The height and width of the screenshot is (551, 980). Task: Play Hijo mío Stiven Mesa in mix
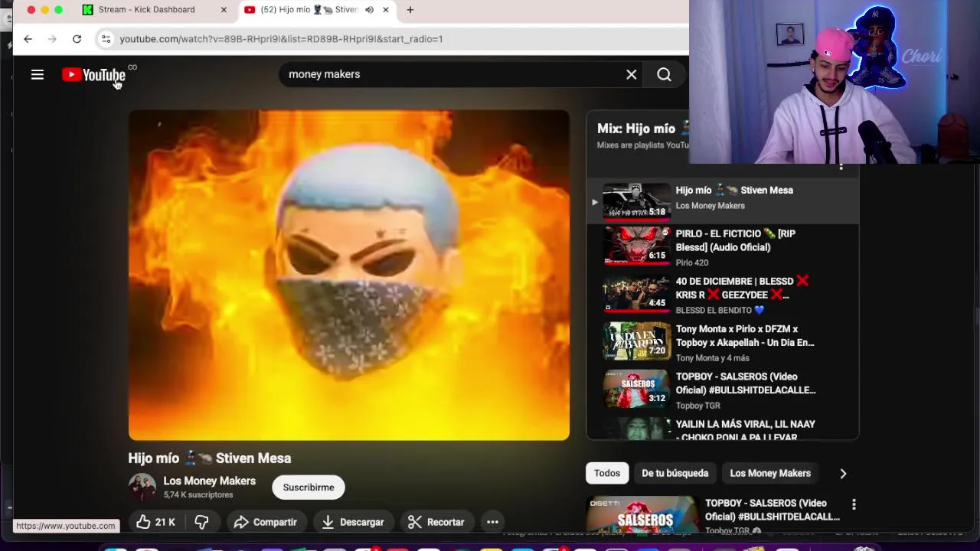[x=723, y=201]
